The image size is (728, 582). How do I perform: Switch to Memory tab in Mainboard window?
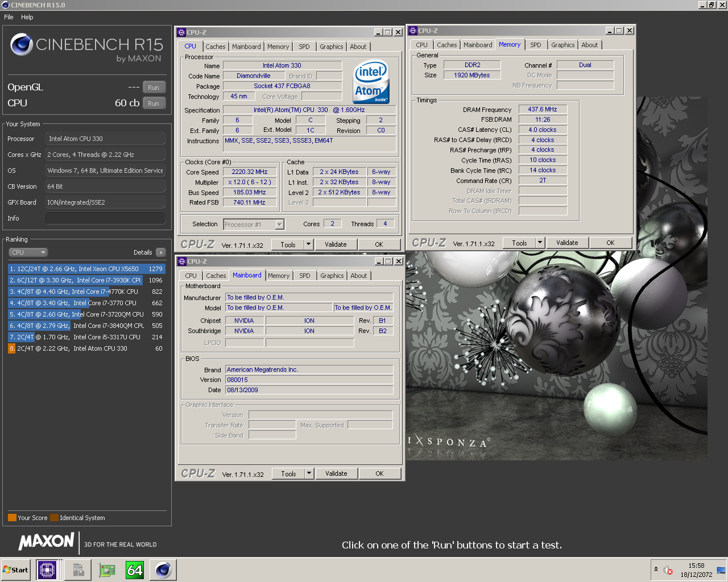coord(279,276)
